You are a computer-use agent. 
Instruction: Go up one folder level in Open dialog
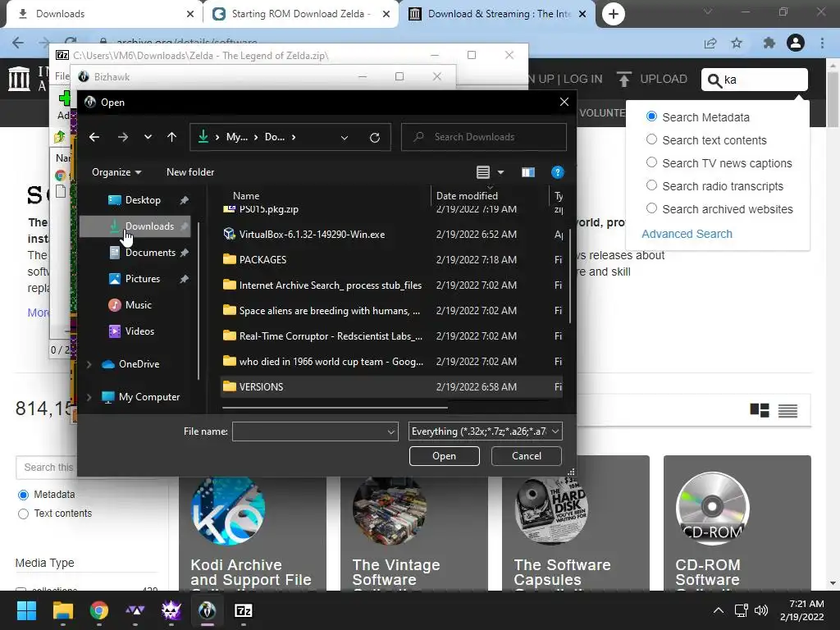click(x=171, y=137)
